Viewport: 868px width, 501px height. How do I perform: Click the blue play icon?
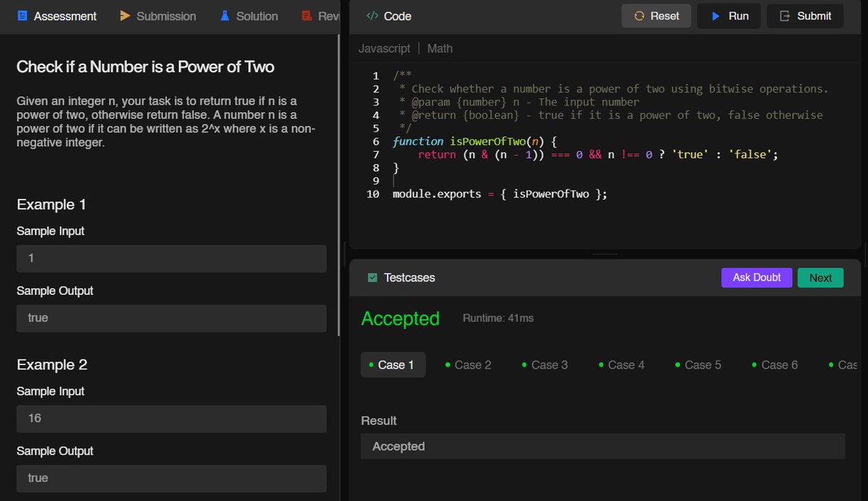tap(715, 16)
